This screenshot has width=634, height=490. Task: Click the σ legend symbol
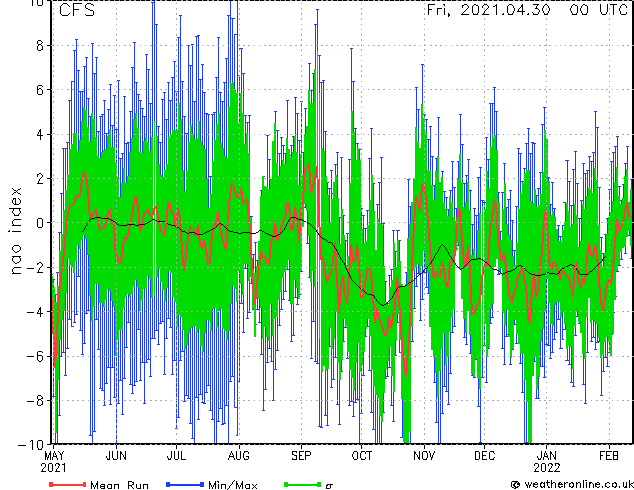[329, 486]
